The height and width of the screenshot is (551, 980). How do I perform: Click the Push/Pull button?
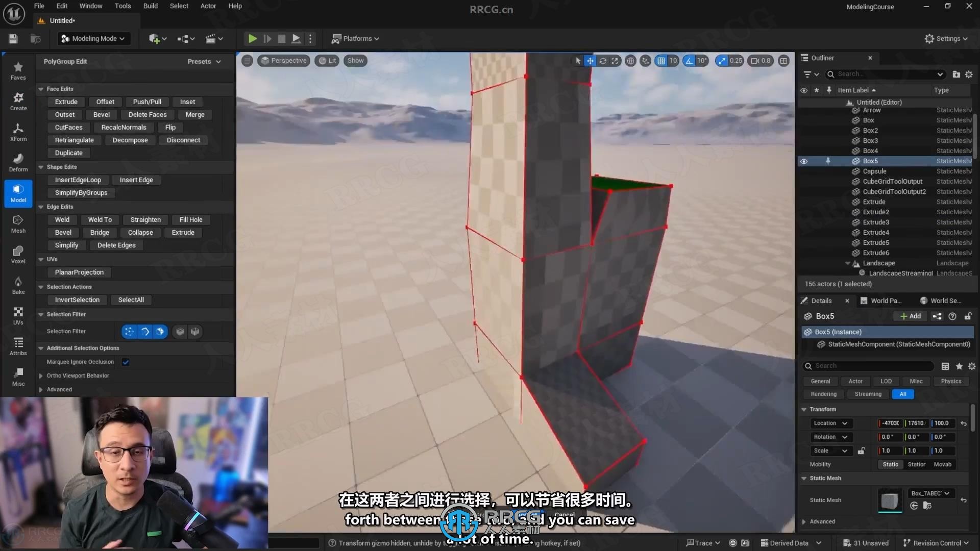point(147,102)
